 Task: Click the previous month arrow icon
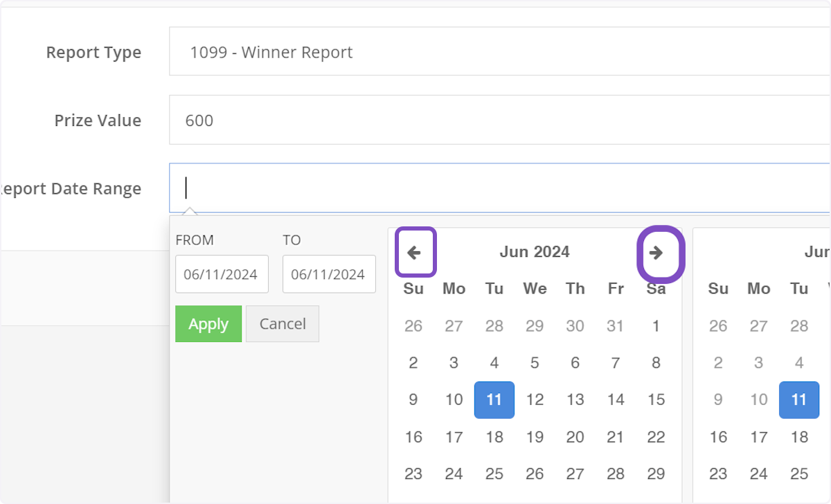pyautogui.click(x=415, y=252)
